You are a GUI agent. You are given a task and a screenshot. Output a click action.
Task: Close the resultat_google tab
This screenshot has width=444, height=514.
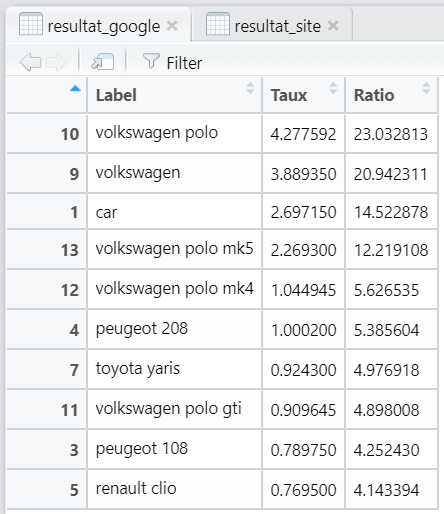coord(172,25)
